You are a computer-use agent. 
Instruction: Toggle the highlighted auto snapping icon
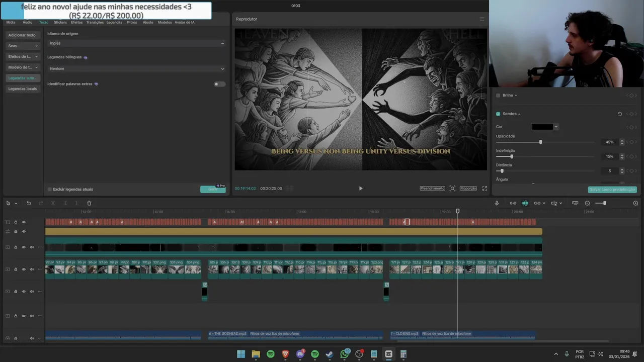pos(525,203)
